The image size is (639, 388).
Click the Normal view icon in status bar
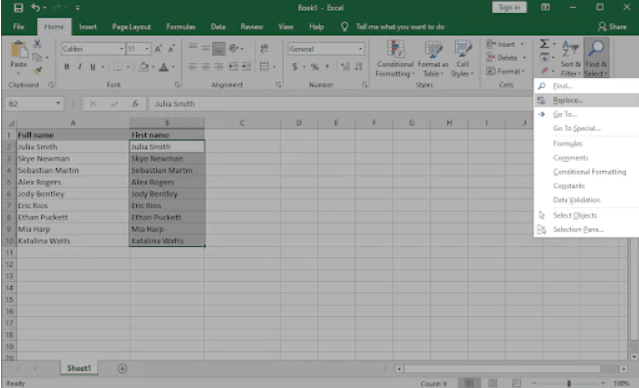pos(469,383)
